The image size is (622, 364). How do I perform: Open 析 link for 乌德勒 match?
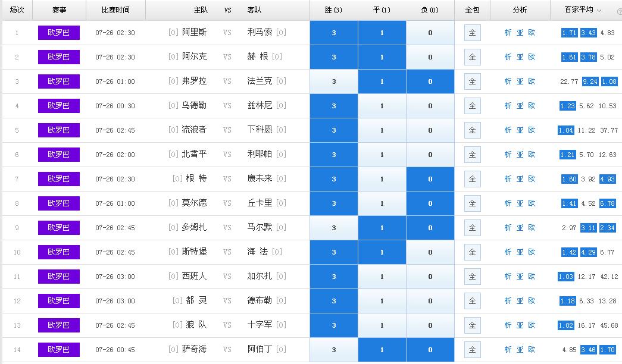(x=508, y=106)
